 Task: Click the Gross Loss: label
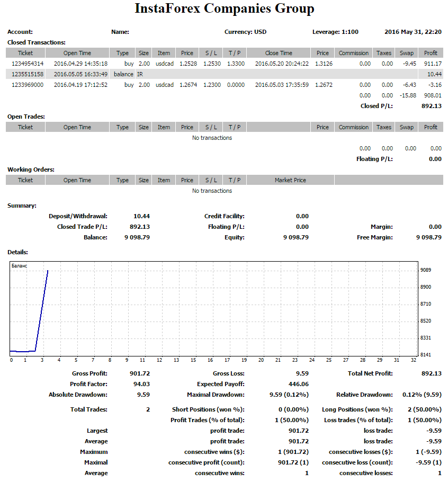point(229,373)
